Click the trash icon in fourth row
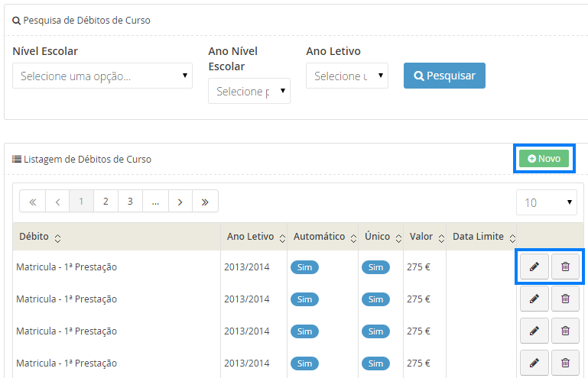Screen dimensions: 588x378 565,363
